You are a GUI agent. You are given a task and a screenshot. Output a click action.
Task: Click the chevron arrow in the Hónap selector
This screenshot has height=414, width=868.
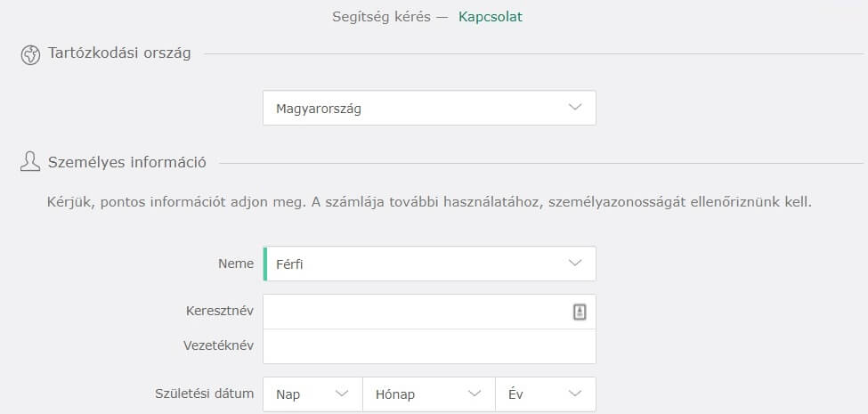tap(475, 394)
